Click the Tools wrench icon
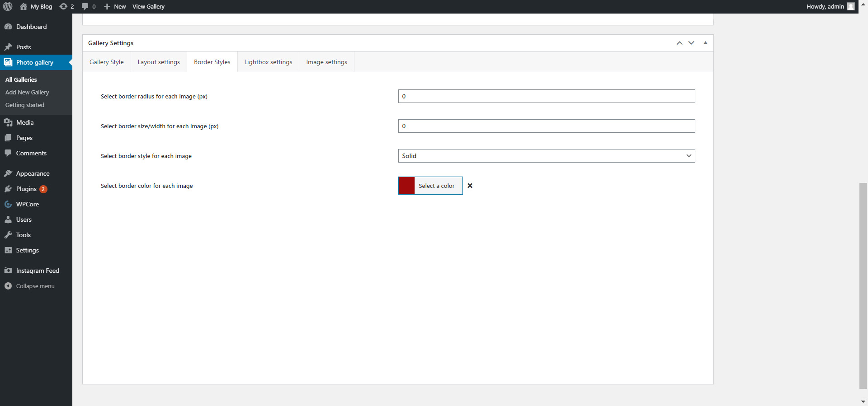 (8, 235)
